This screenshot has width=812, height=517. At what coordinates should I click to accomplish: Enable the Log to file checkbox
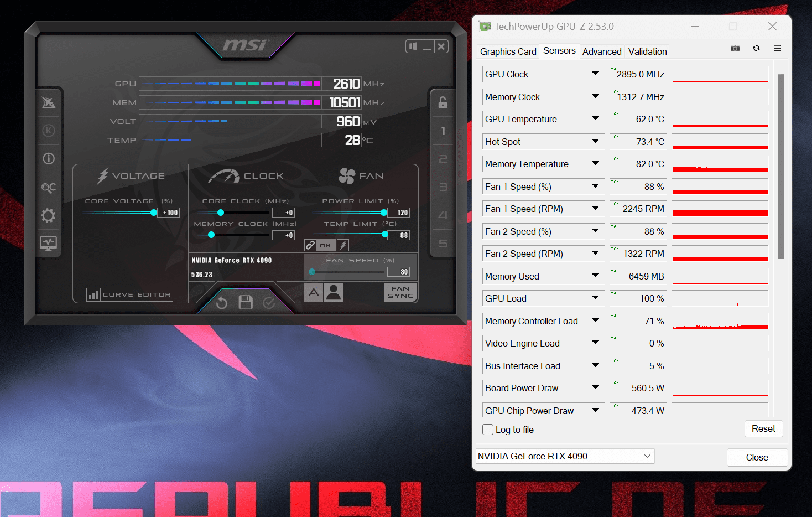[488, 430]
